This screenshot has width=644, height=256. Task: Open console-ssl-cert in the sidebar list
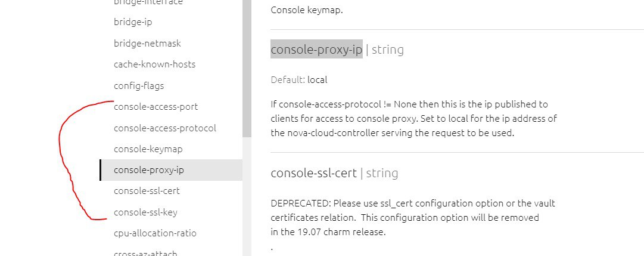tap(147, 191)
